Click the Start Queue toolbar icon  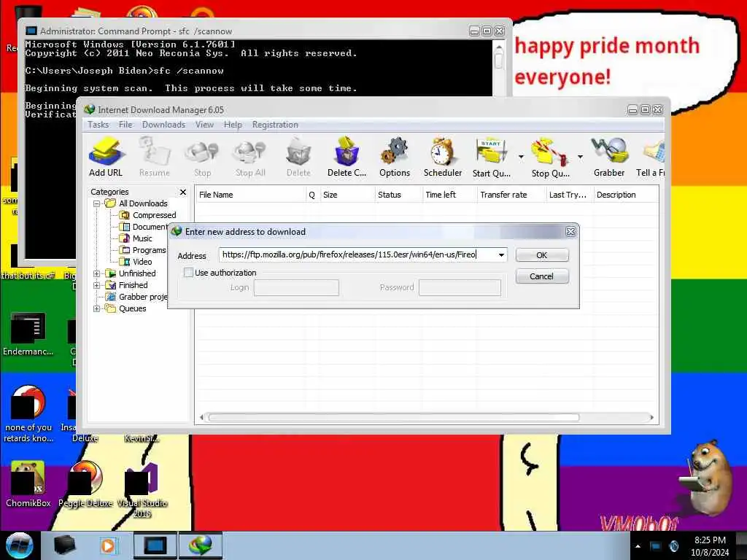point(491,157)
